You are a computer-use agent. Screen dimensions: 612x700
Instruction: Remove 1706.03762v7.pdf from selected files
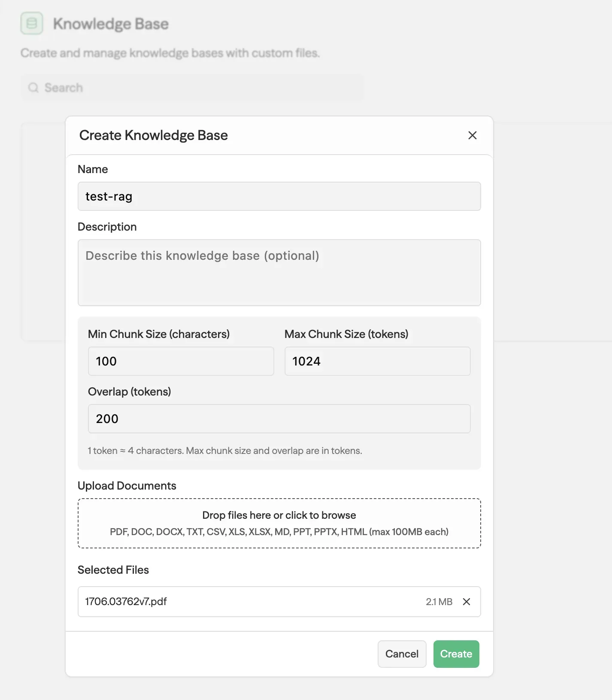tap(467, 602)
